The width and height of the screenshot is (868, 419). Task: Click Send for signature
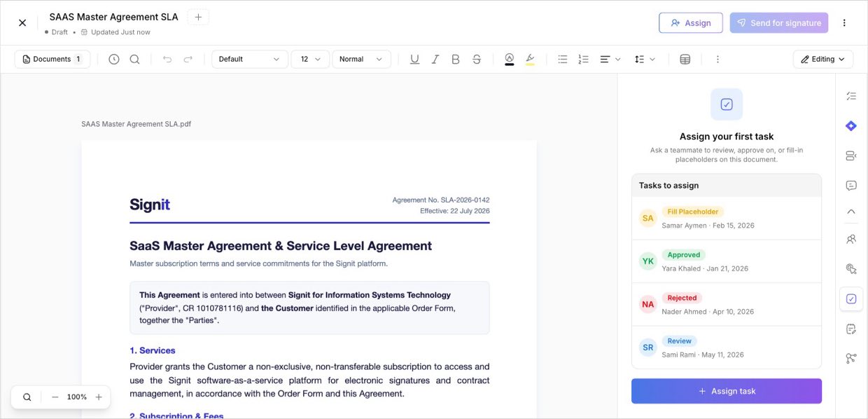pos(779,22)
